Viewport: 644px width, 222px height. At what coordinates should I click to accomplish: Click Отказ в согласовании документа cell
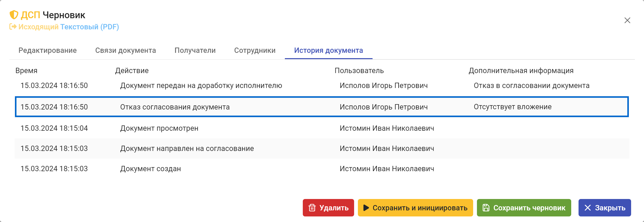click(532, 85)
